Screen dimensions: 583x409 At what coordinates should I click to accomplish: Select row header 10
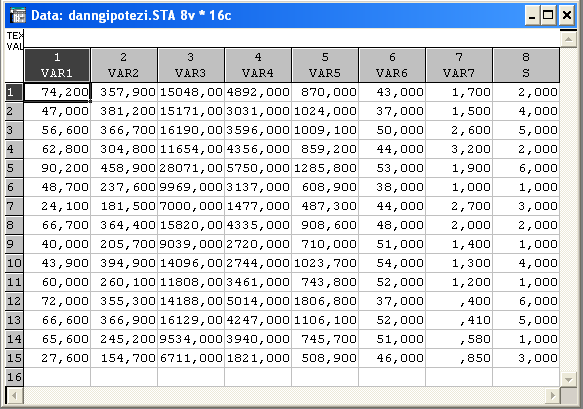pos(14,263)
